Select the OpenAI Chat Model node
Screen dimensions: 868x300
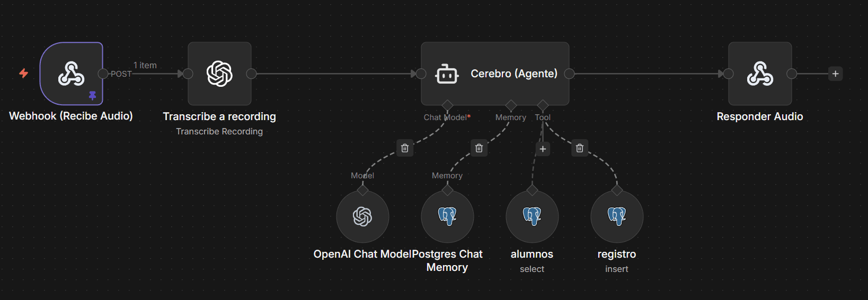pyautogui.click(x=362, y=216)
